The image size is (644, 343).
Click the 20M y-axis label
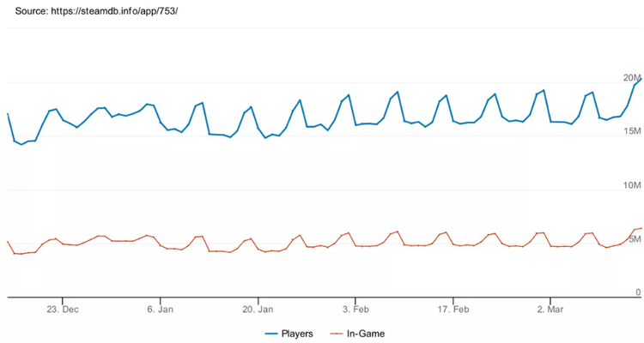pyautogui.click(x=632, y=77)
